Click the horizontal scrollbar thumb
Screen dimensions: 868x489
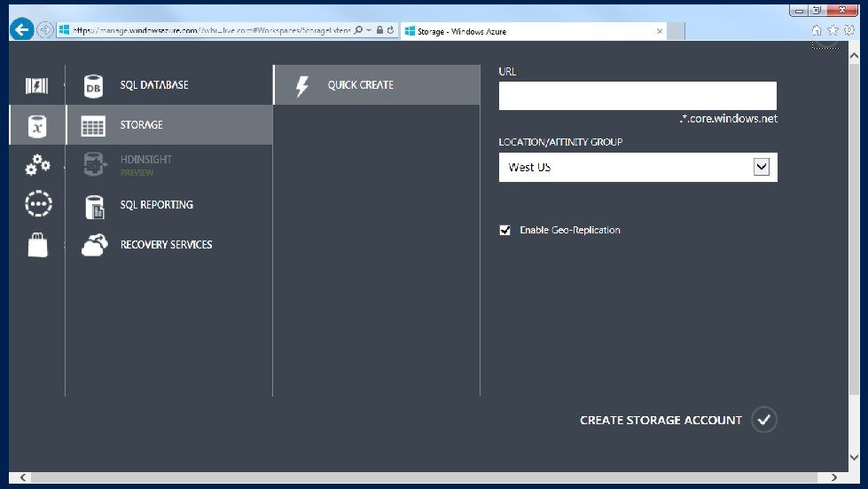click(x=424, y=477)
